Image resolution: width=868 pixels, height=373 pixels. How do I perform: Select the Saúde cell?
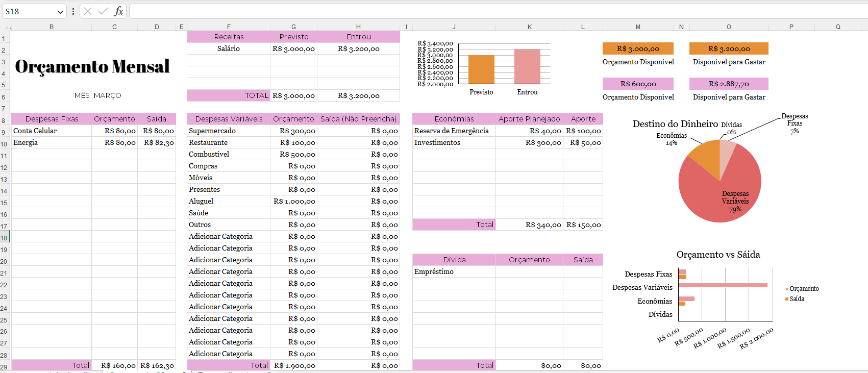[229, 213]
